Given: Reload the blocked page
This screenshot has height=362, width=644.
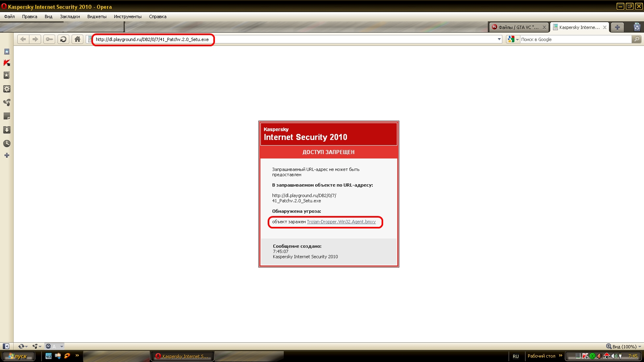Looking at the screenshot, I should click(63, 39).
